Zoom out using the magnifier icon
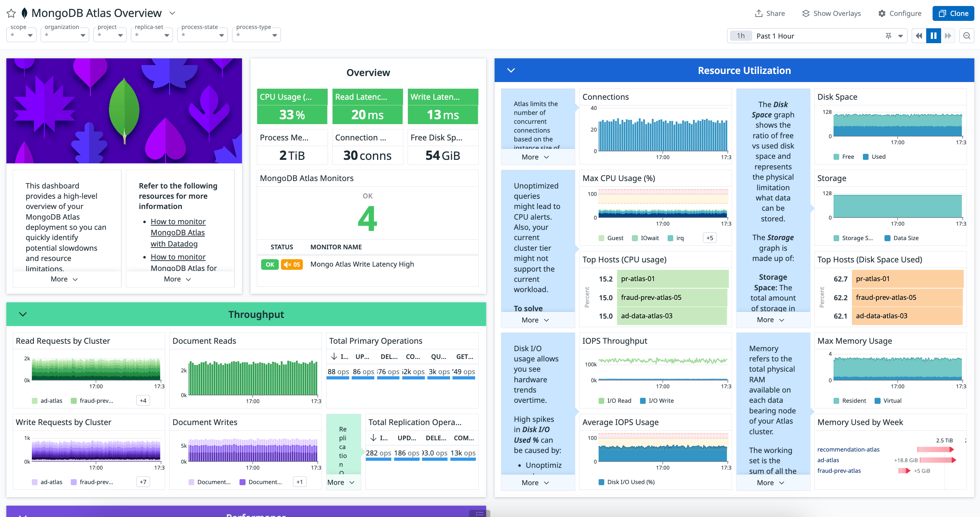980x517 pixels. point(967,35)
